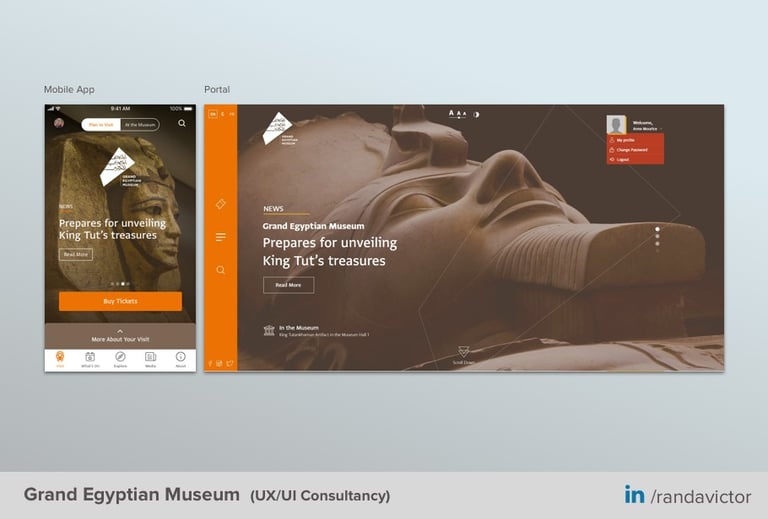The width and height of the screenshot is (768, 519).
Task: Open the mobile app search icon
Action: [x=182, y=123]
